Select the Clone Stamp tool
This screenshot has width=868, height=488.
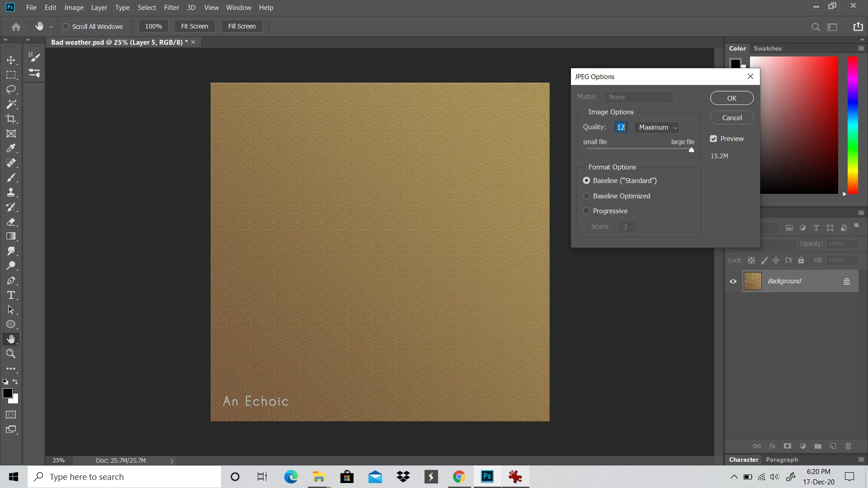[11, 192]
